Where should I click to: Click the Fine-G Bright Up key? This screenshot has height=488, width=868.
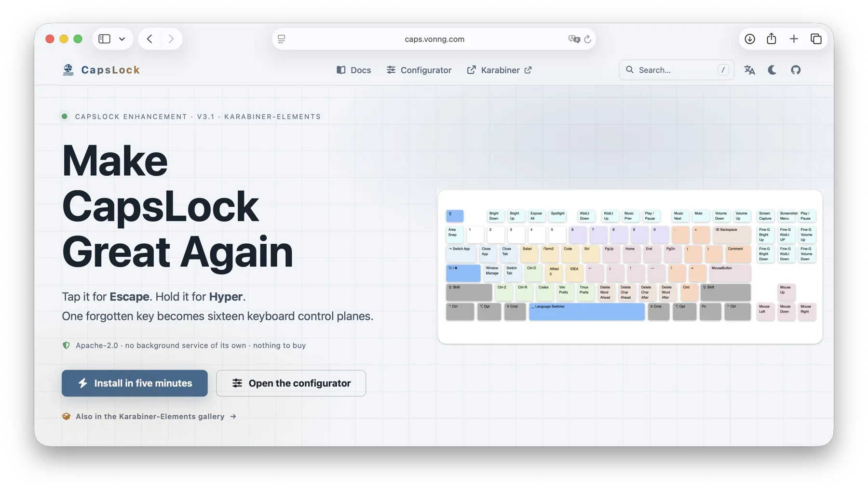[766, 235]
